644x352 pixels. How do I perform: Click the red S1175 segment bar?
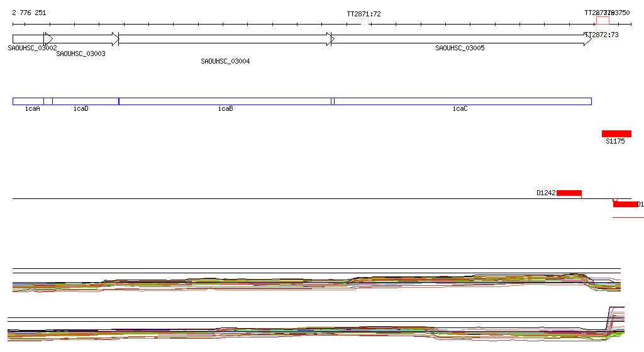[x=616, y=133]
